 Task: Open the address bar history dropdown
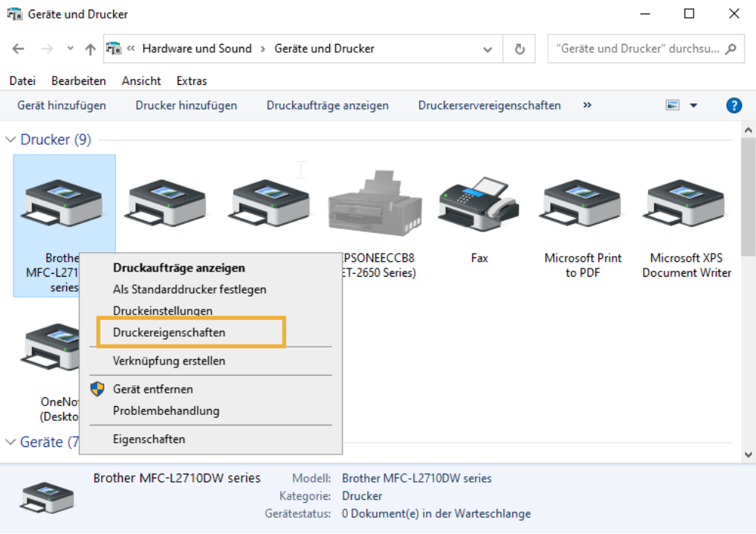point(488,49)
